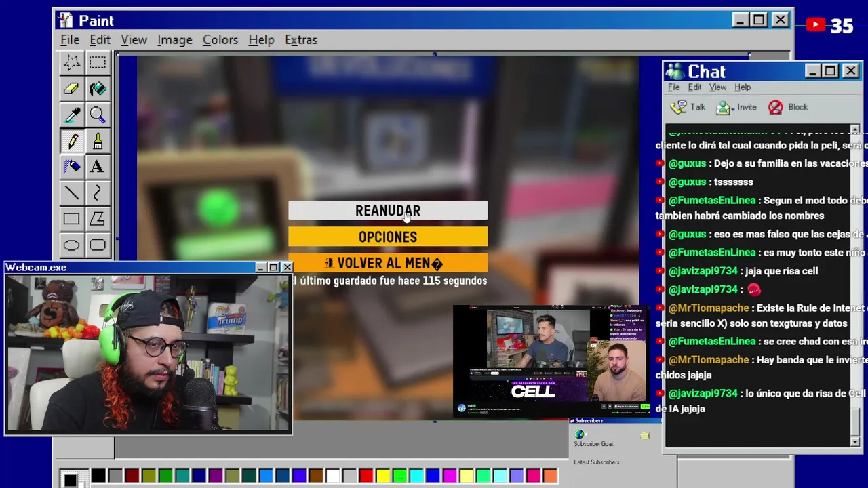Screen dimensions: 868x488
Task: Open the File menu in Paint
Action: (70, 40)
